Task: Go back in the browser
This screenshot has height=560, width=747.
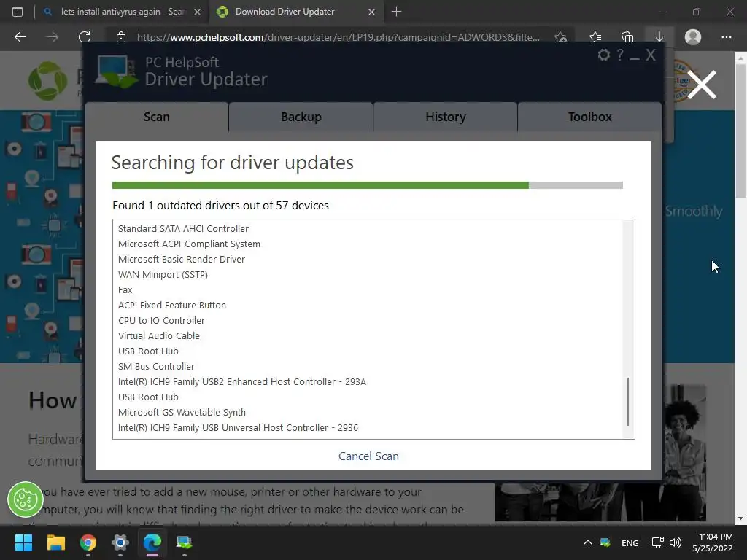Action: (20, 36)
